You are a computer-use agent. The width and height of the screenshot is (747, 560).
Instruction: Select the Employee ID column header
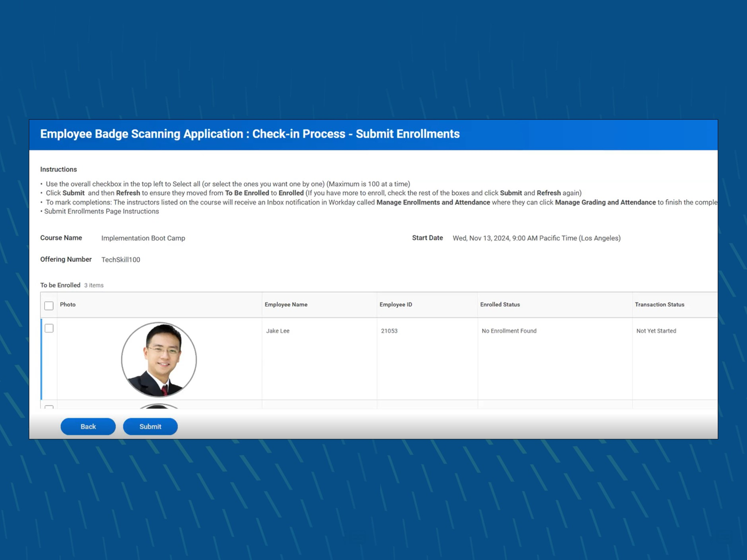395,304
